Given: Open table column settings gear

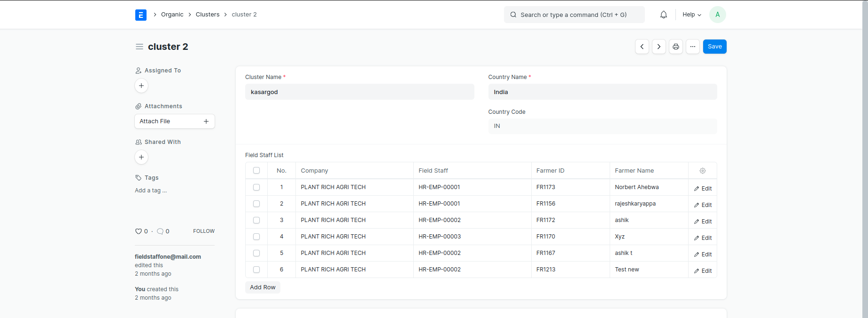Looking at the screenshot, I should [702, 171].
